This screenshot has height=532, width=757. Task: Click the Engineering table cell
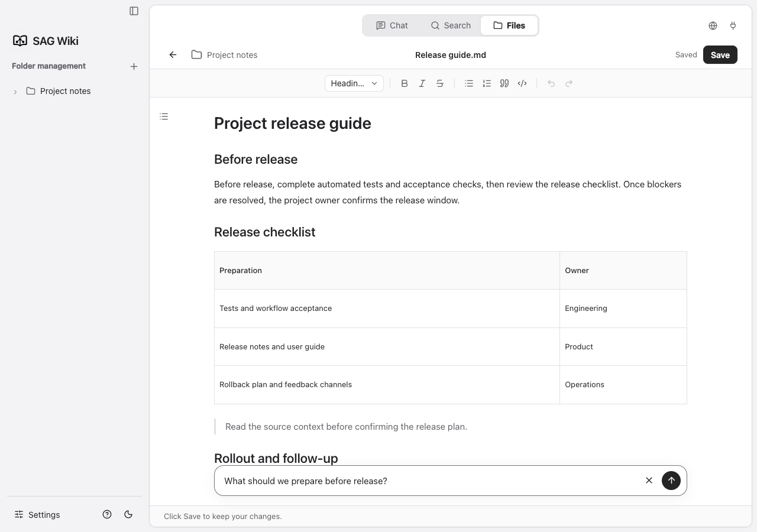click(x=623, y=309)
